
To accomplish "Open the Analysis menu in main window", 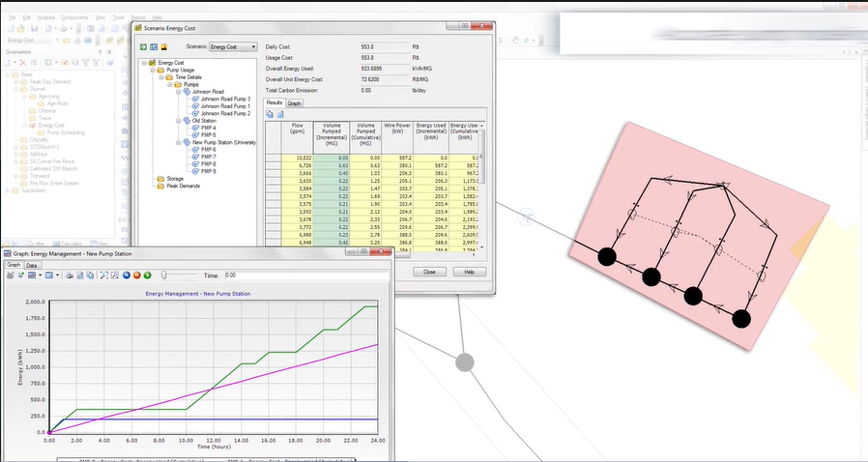I will [46, 17].
